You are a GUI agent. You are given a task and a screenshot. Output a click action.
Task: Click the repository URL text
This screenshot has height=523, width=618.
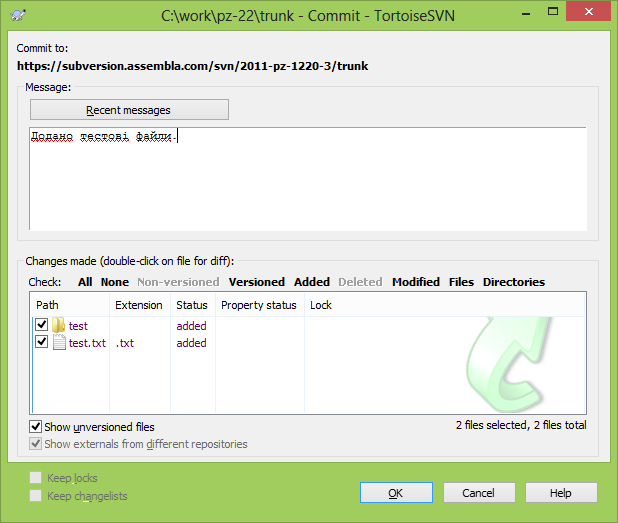point(192,66)
